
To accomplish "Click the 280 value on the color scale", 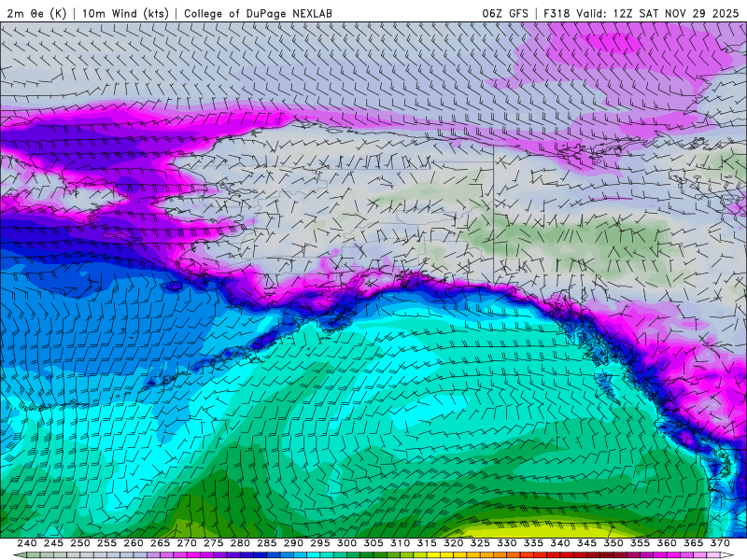I will pos(240,543).
